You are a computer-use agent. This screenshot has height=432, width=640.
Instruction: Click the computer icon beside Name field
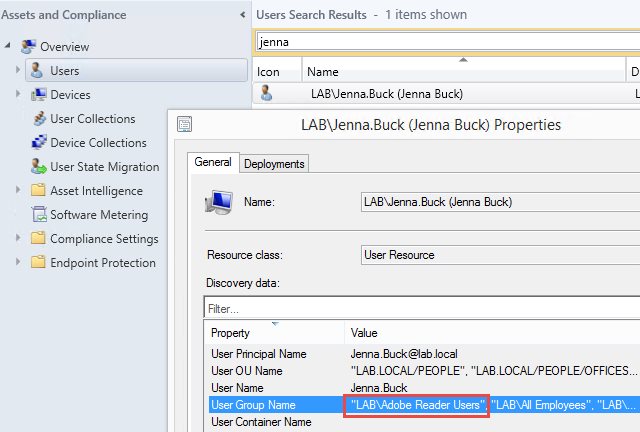pyautogui.click(x=219, y=202)
